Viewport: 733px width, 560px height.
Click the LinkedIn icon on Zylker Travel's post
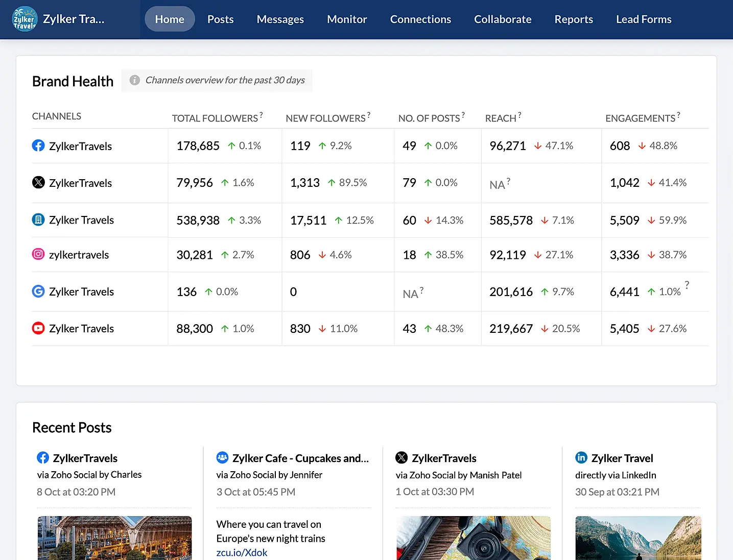coord(581,457)
